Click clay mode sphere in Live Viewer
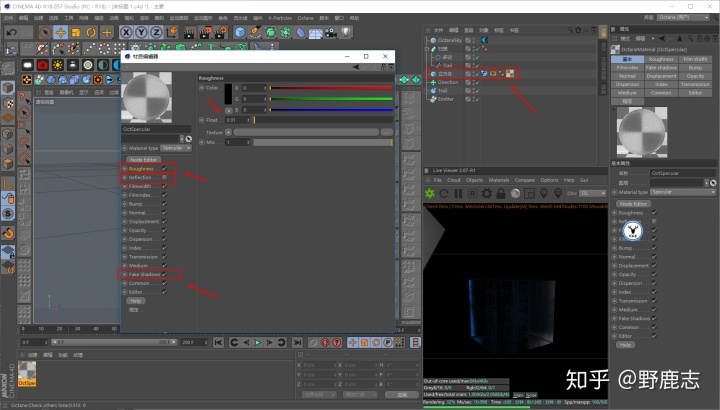This screenshot has width=720, height=410. click(x=516, y=193)
